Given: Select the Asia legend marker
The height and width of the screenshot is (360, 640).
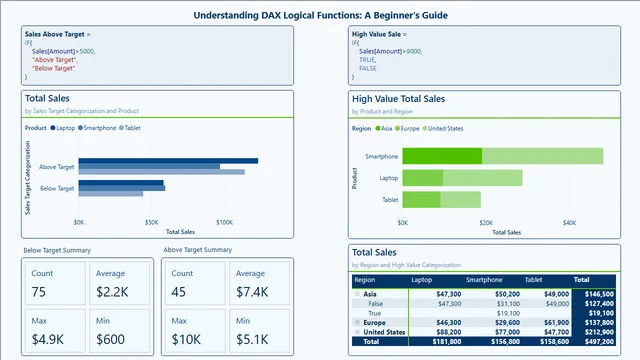Looking at the screenshot, I should coord(378,129).
